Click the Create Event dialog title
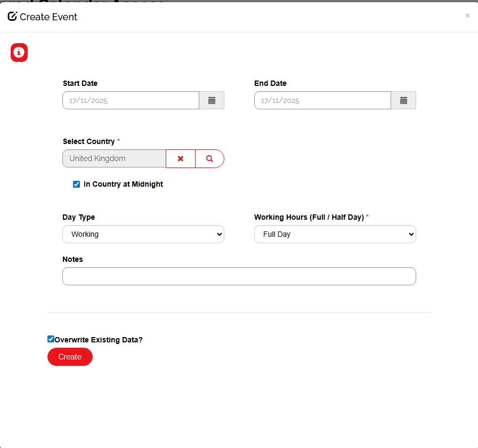The width and height of the screenshot is (478, 448). [48, 17]
